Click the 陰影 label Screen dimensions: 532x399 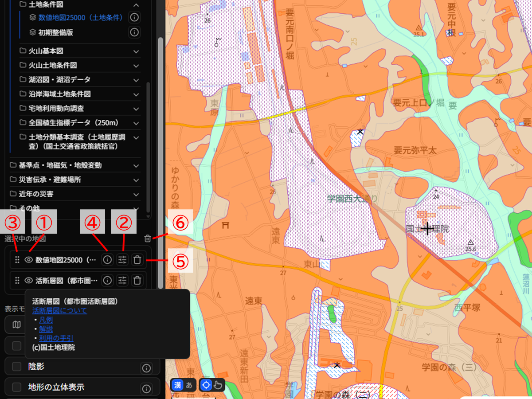pos(36,367)
